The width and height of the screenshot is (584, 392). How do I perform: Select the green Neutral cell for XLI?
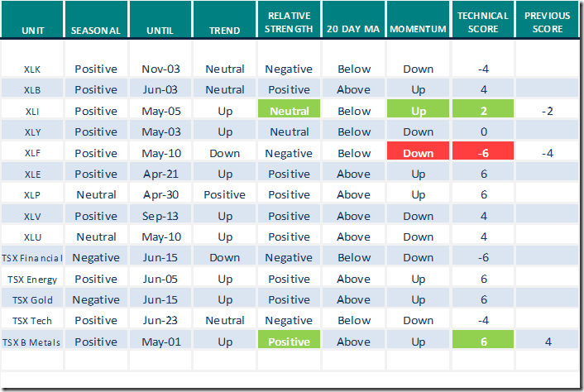289,111
